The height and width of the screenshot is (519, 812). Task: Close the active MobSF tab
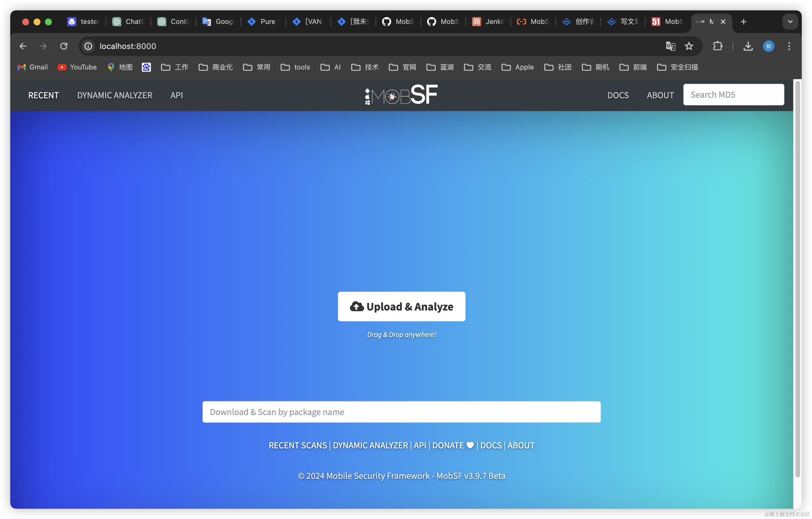(723, 22)
